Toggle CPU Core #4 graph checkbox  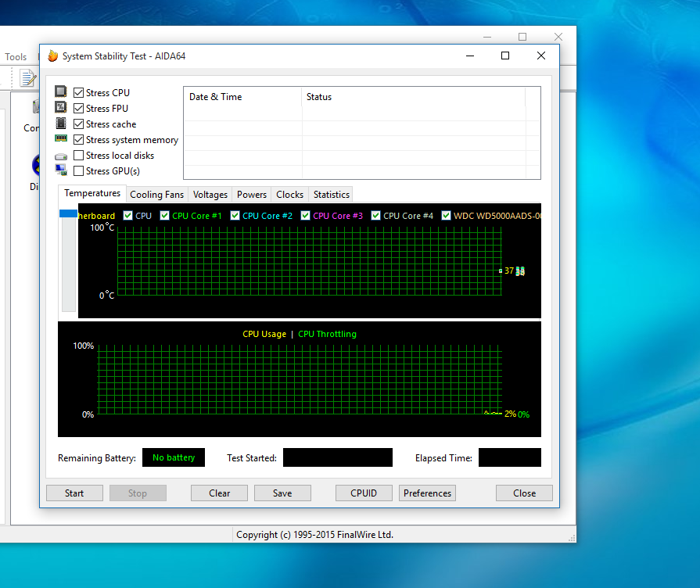376,216
